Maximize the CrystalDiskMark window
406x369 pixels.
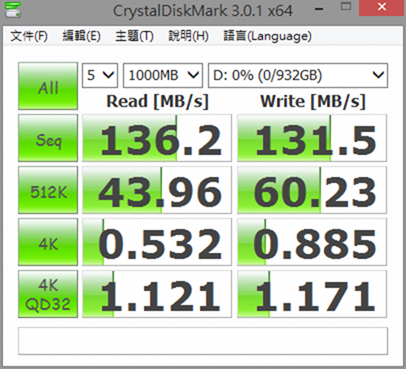pos(346,7)
